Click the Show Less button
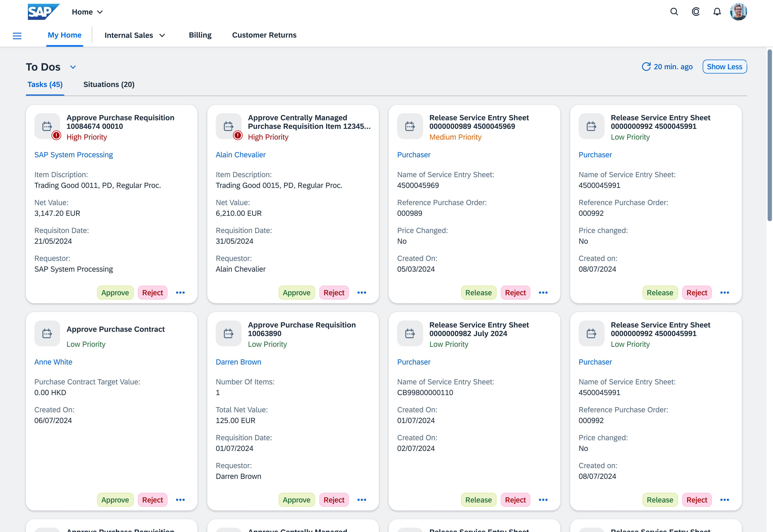 pos(724,67)
